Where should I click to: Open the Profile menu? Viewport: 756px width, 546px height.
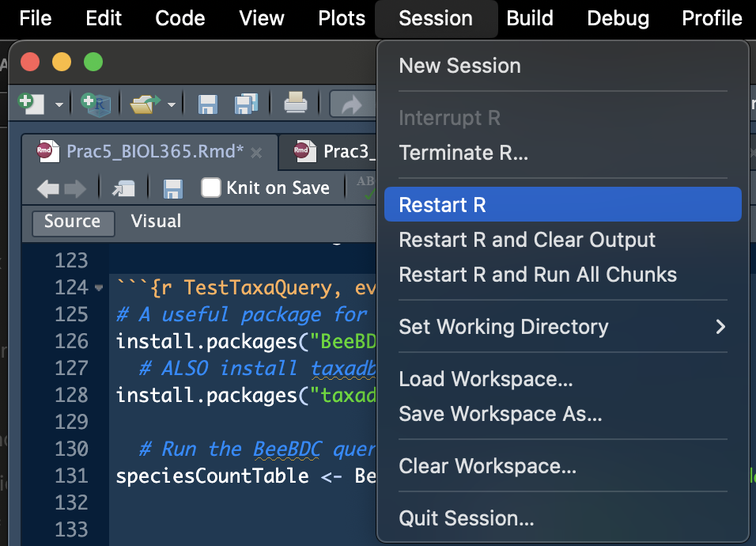pyautogui.click(x=712, y=18)
